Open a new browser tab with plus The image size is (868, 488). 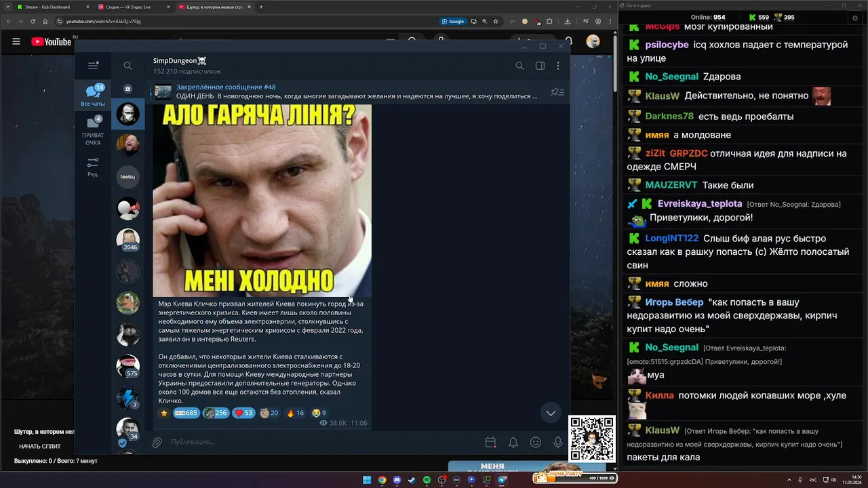pyautogui.click(x=261, y=7)
